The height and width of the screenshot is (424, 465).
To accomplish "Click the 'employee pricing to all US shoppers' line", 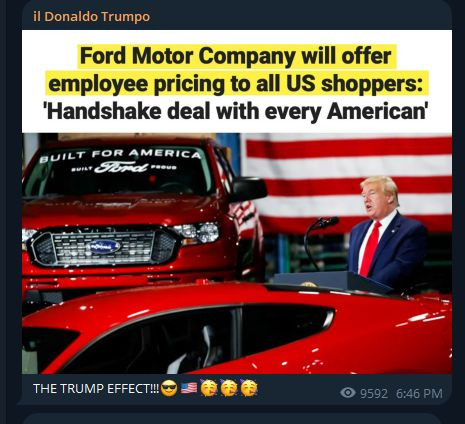I will pyautogui.click(x=236, y=84).
